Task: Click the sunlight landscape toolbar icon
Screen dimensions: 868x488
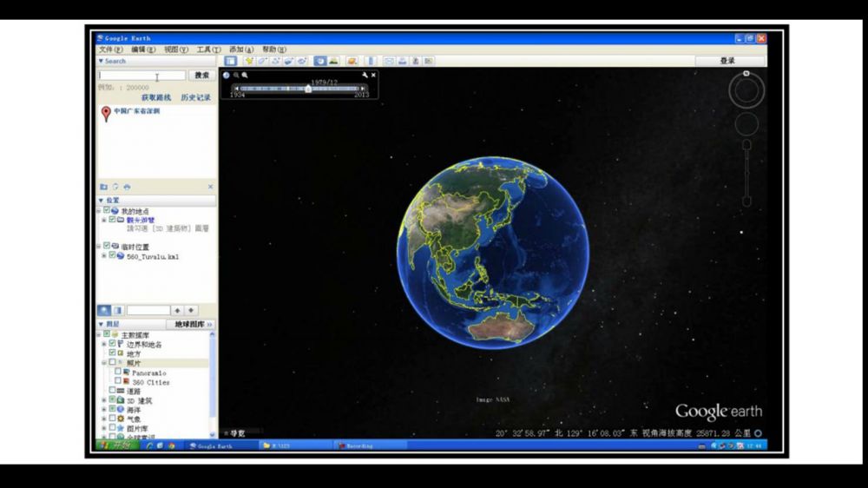Action: point(333,61)
